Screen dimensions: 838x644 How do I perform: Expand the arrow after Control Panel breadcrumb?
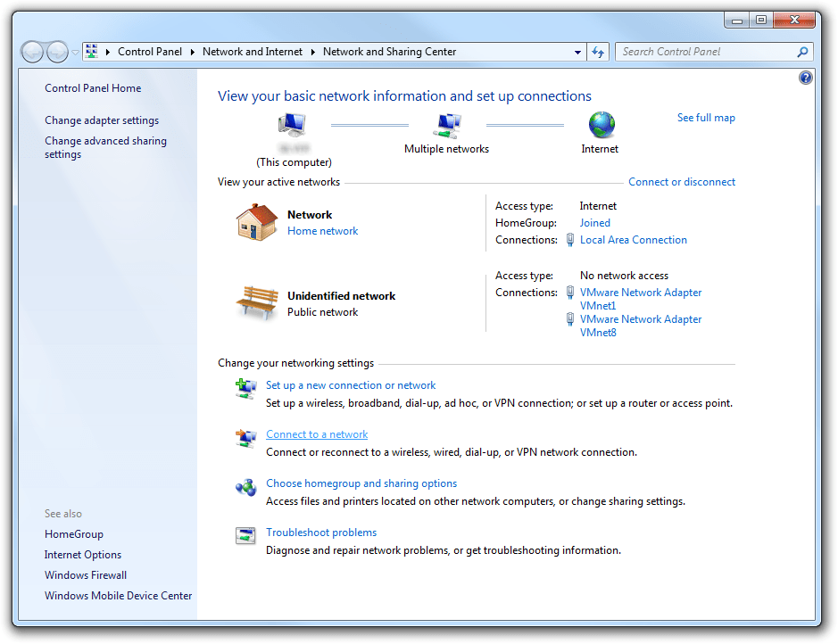coord(193,52)
